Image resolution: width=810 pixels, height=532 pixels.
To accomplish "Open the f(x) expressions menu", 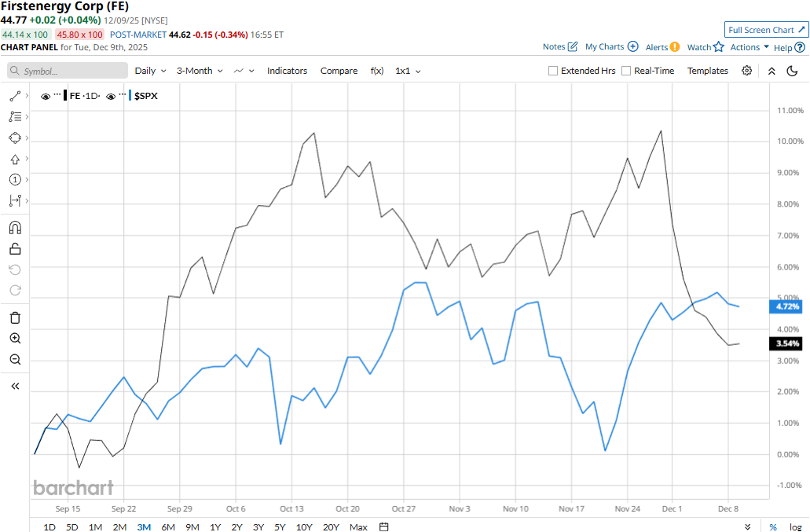I will (377, 71).
